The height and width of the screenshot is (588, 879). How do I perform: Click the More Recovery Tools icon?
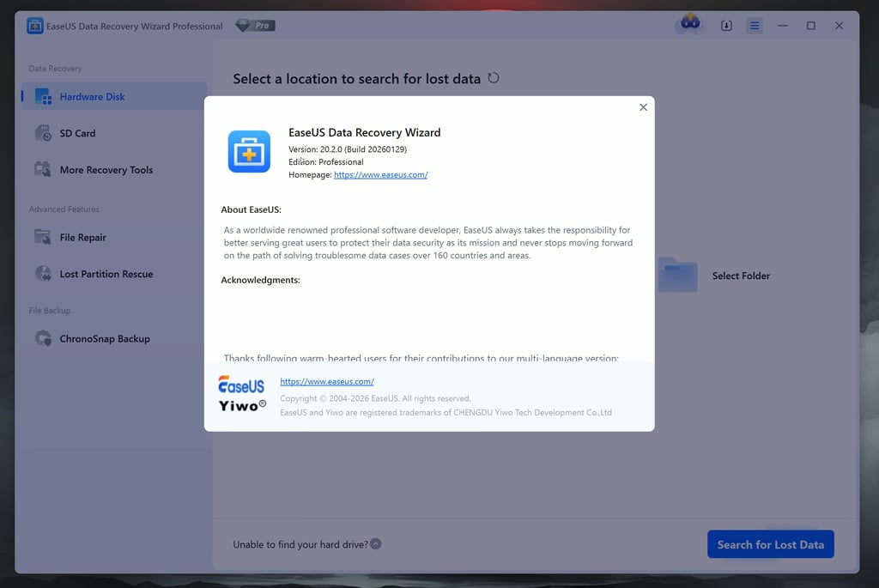[x=43, y=169]
